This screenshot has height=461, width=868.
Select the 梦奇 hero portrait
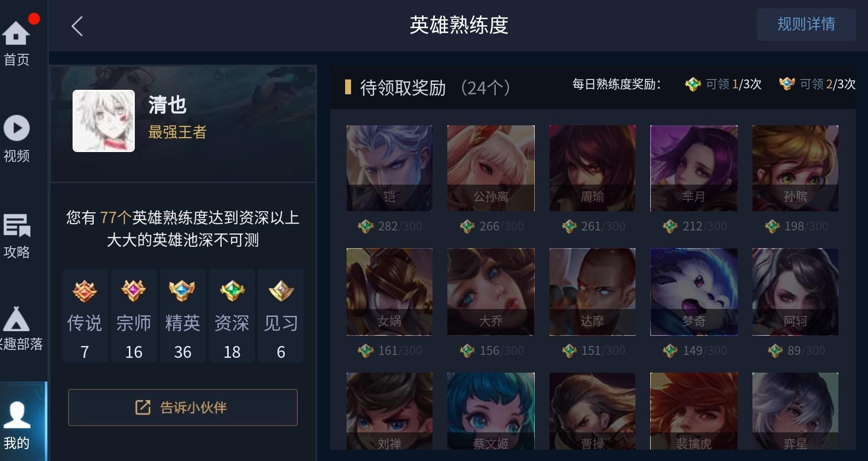click(694, 292)
